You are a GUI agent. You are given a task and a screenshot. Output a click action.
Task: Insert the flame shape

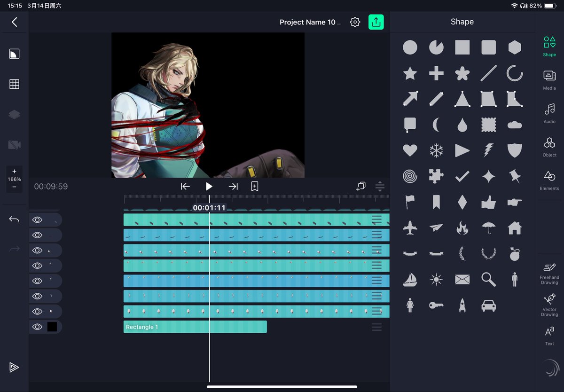[462, 228]
